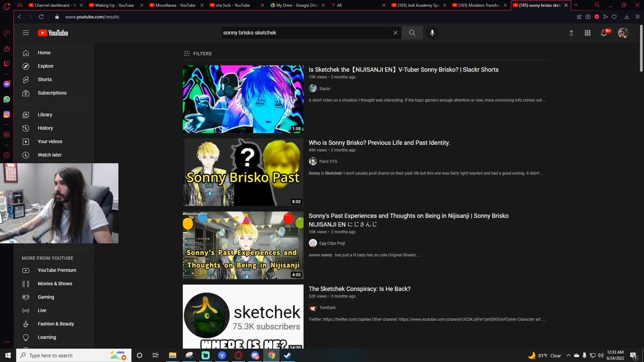
Task: Open Steam from the taskbar
Action: tap(286, 355)
